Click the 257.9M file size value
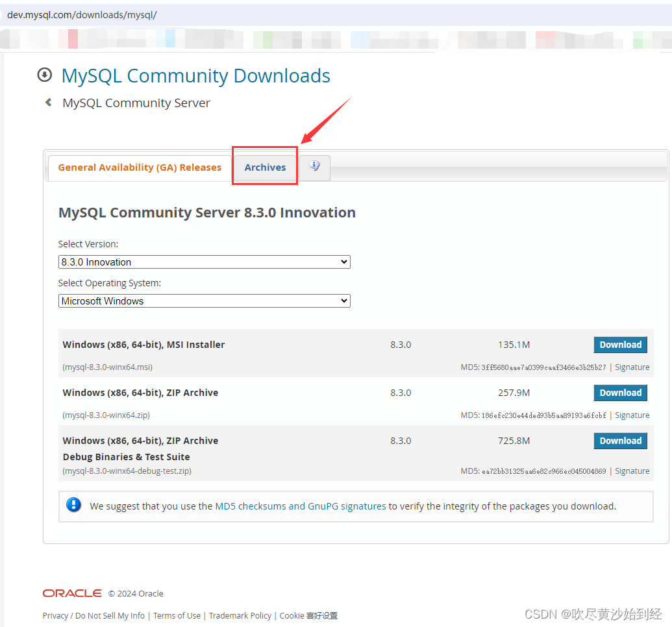 (514, 393)
